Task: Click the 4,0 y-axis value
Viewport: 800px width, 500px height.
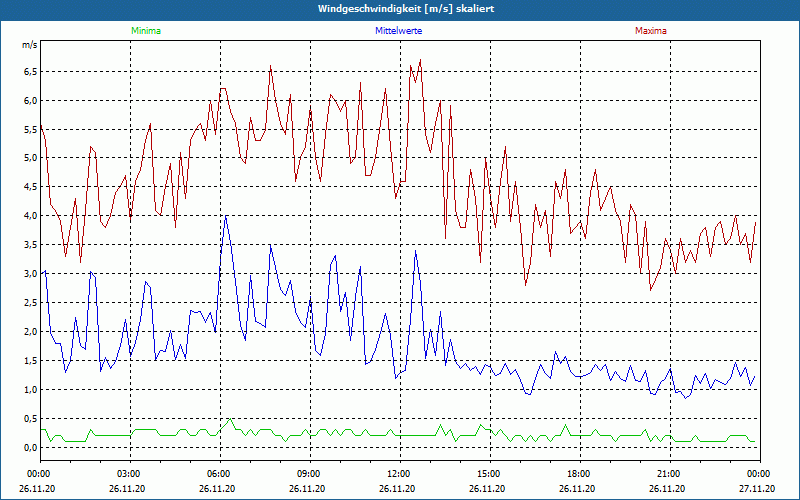Action: pos(31,216)
